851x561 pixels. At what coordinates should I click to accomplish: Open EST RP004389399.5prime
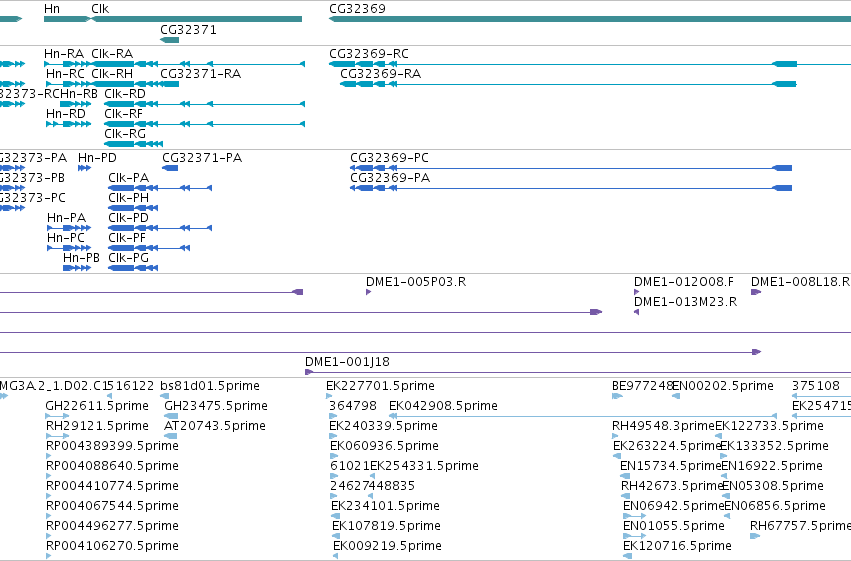[x=112, y=446]
